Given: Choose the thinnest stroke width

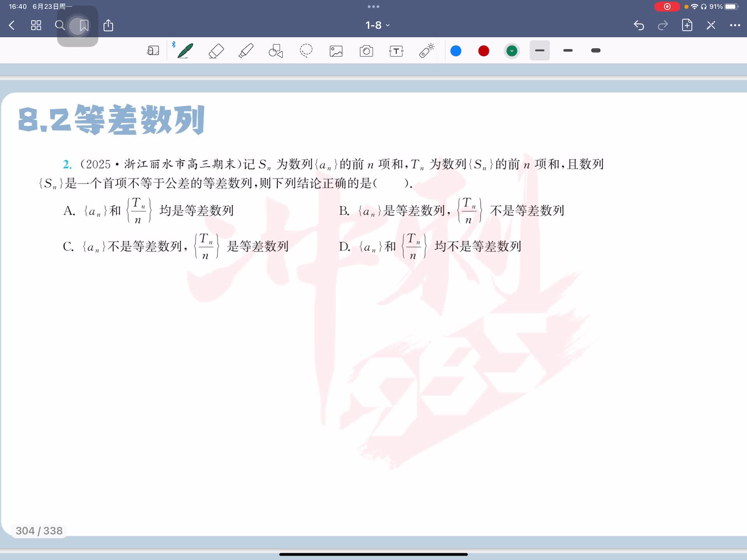Looking at the screenshot, I should click(540, 51).
